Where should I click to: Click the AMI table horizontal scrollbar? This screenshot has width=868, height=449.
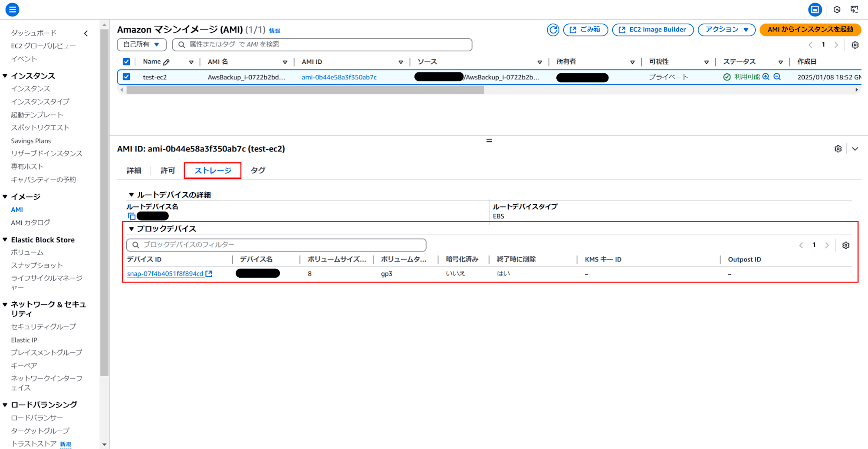[305, 90]
